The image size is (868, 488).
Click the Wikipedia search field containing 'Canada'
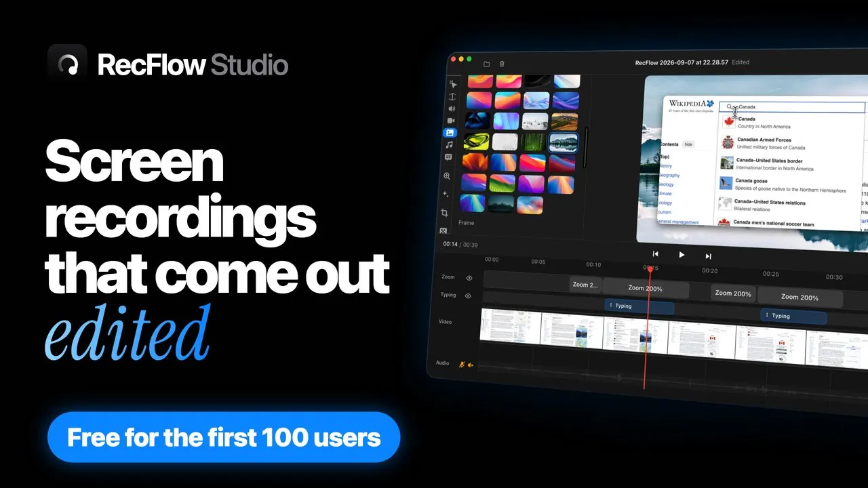pyautogui.click(x=793, y=107)
